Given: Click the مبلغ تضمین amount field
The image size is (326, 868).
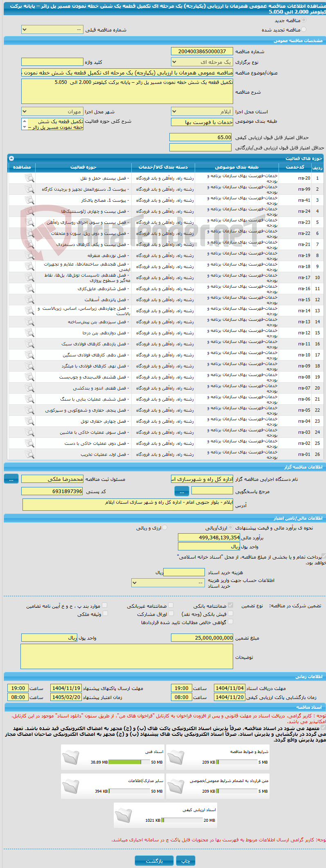Looking at the screenshot, I should 202,638.
